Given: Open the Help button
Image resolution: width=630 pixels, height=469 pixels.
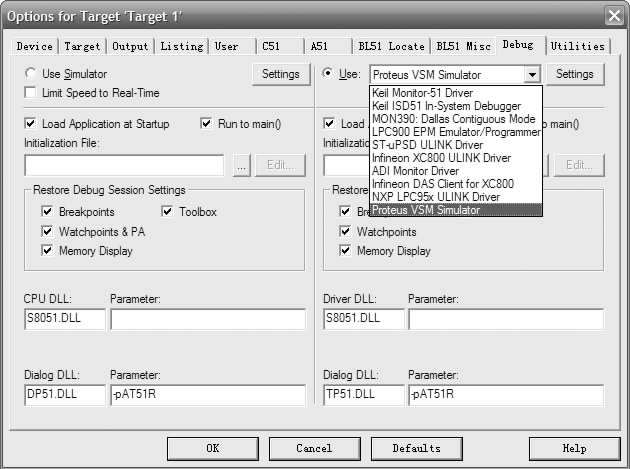Looking at the screenshot, I should [x=575, y=449].
